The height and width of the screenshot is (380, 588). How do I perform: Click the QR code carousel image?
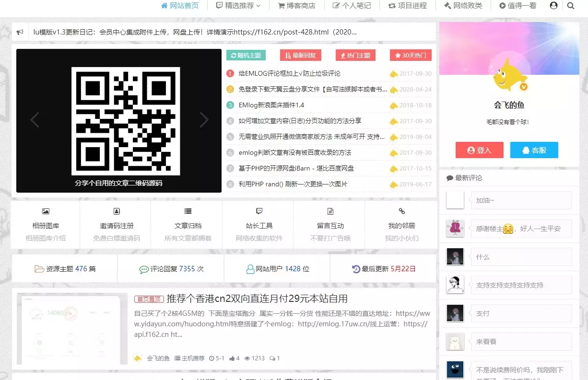pos(126,121)
